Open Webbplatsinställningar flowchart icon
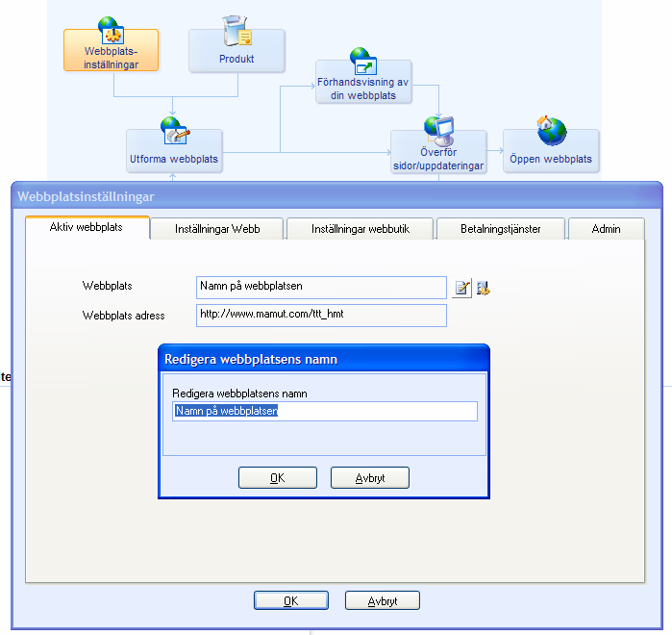The height and width of the screenshot is (635, 672). tap(111, 30)
